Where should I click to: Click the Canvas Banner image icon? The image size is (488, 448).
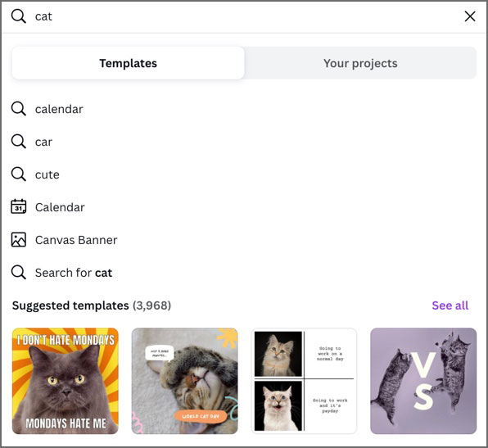[18, 240]
